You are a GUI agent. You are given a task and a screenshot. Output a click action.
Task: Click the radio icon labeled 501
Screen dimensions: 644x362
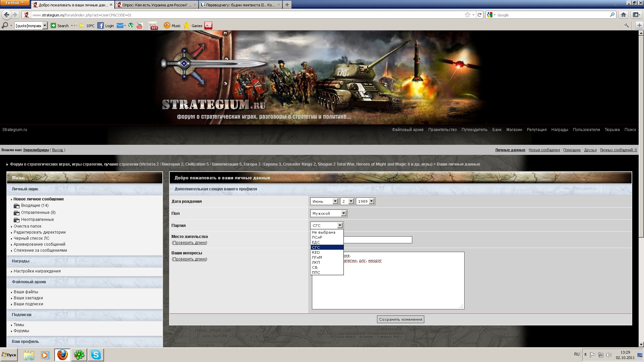point(153,26)
